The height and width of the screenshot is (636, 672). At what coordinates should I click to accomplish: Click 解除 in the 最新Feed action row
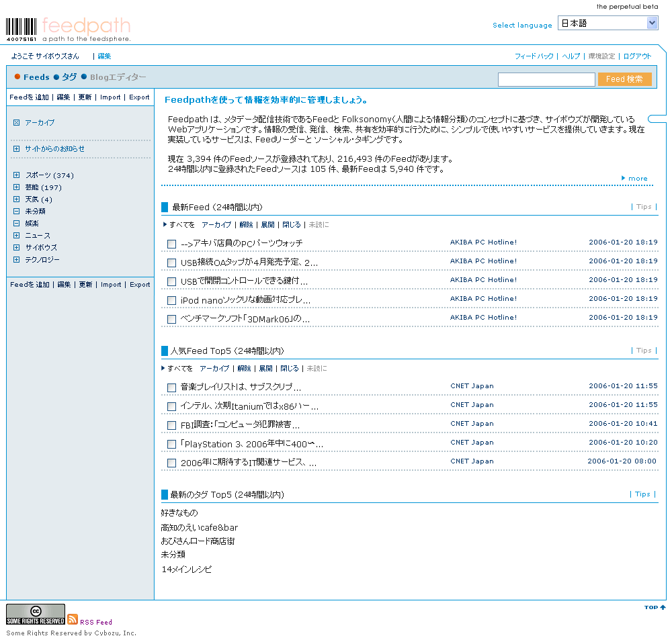tap(246, 224)
